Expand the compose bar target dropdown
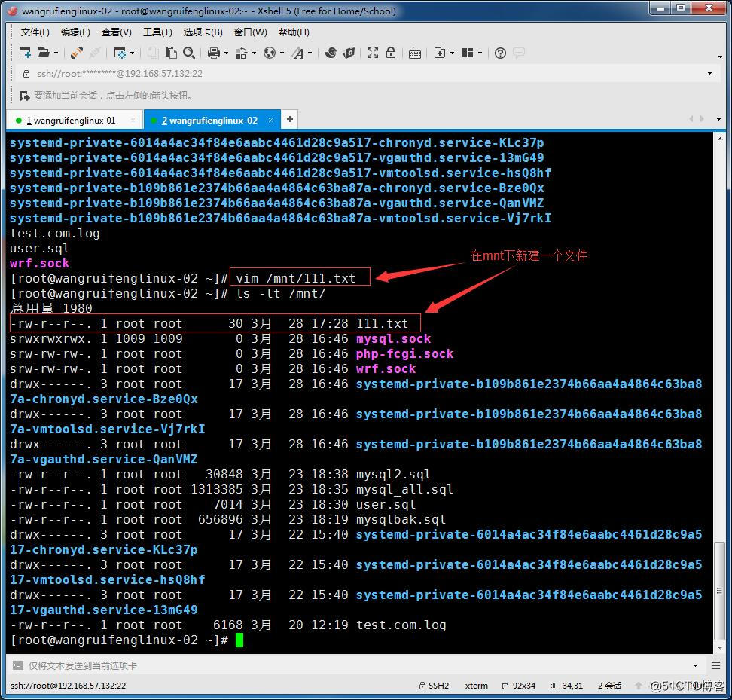This screenshot has width=732, height=700. [696, 665]
